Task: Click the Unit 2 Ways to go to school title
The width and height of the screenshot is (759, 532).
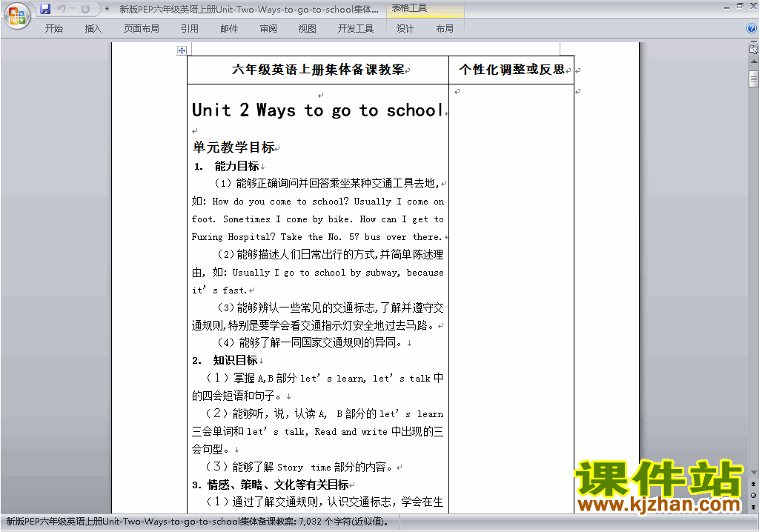Action: tap(317, 110)
